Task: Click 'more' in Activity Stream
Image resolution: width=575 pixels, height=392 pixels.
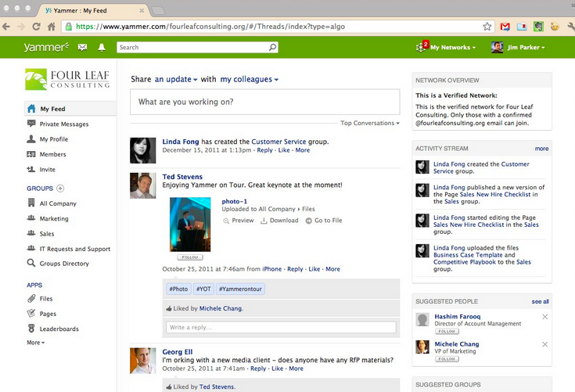Action: coord(541,149)
